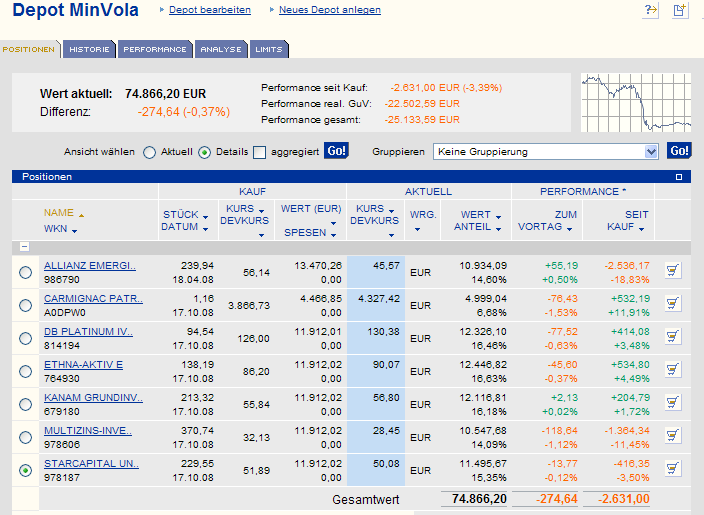Enable the aggregiert checkbox

pos(260,153)
